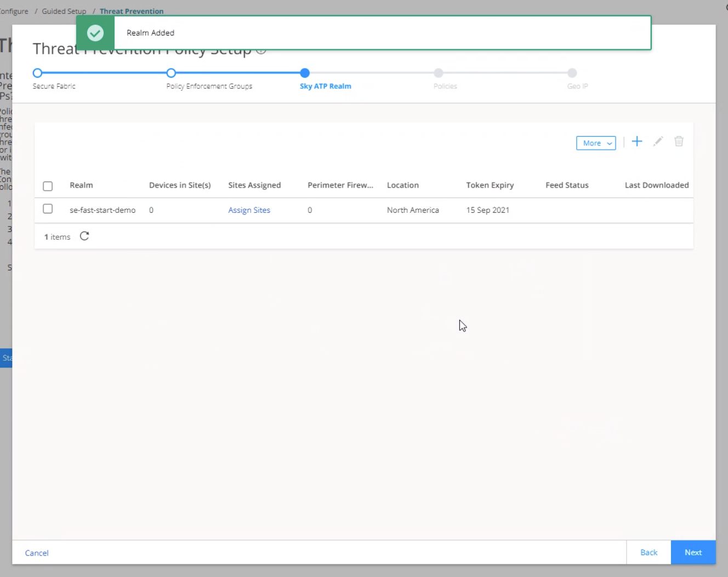Click the Secure Fabric step circle

[x=37, y=73]
